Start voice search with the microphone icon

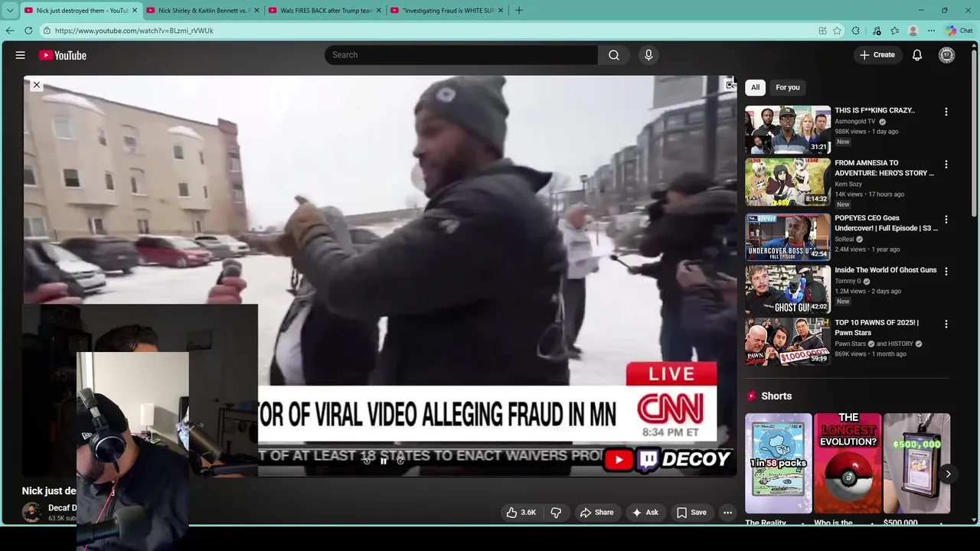pos(648,55)
